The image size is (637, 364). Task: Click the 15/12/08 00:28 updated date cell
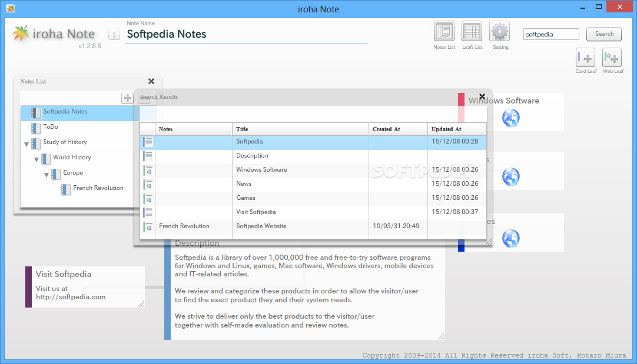tap(455, 141)
